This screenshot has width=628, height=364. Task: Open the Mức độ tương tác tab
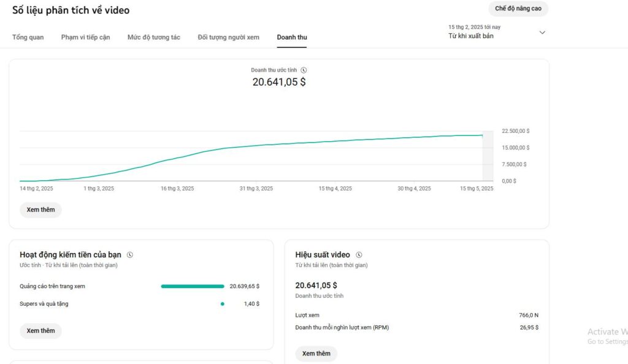click(x=154, y=37)
